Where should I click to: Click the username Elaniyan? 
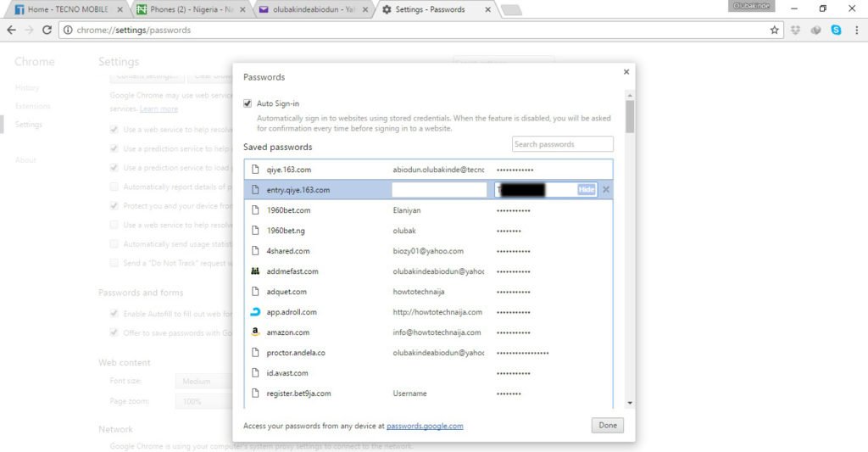click(407, 210)
